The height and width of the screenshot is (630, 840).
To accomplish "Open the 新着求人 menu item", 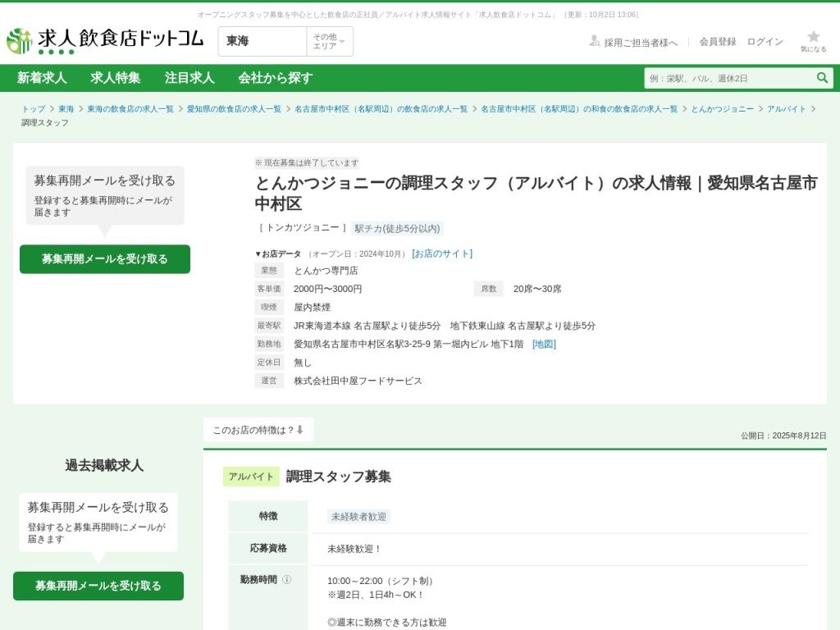I will (42, 78).
